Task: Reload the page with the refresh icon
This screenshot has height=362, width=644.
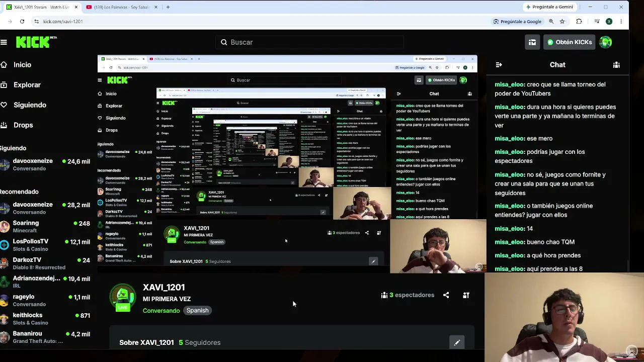Action: click(22, 22)
